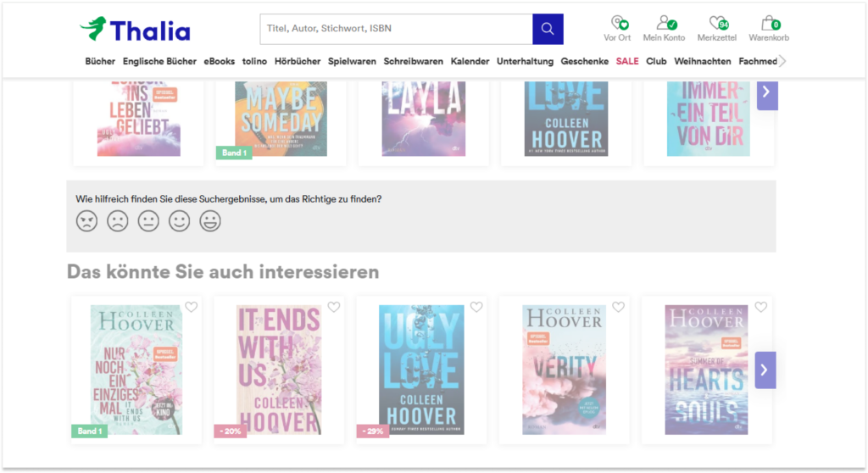Open the Bücher menu
868x473 pixels.
coord(100,62)
